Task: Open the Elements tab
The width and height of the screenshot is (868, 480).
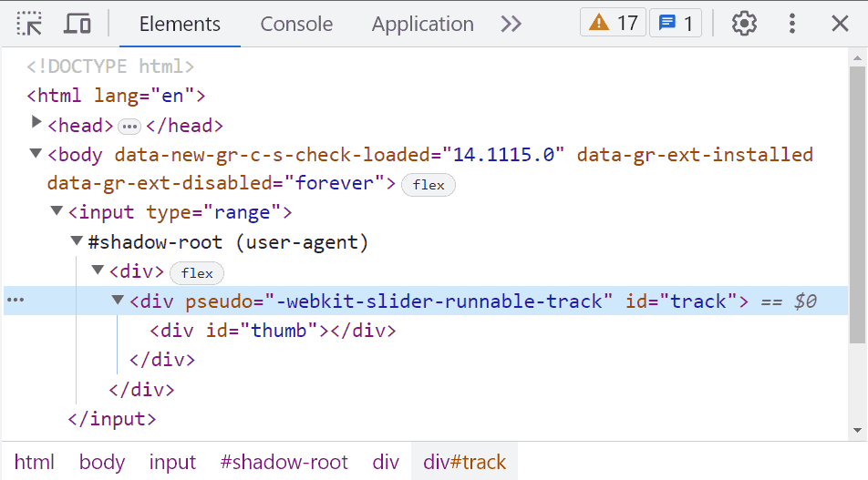Action: [x=180, y=24]
